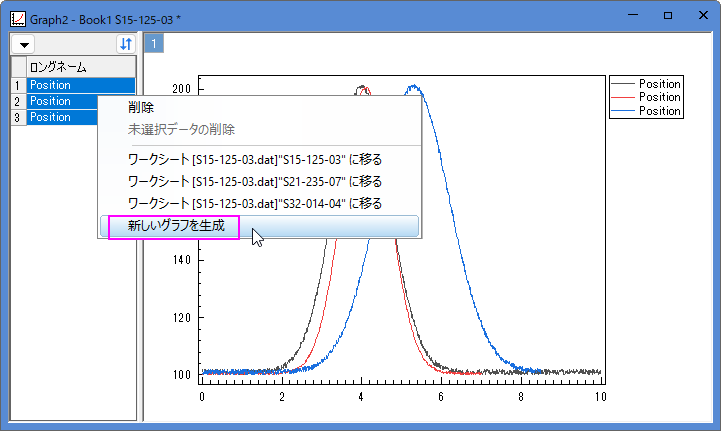The width and height of the screenshot is (721, 431).
Task: Choose 新しいグラフを生成 menu entry
Action: pyautogui.click(x=260, y=226)
